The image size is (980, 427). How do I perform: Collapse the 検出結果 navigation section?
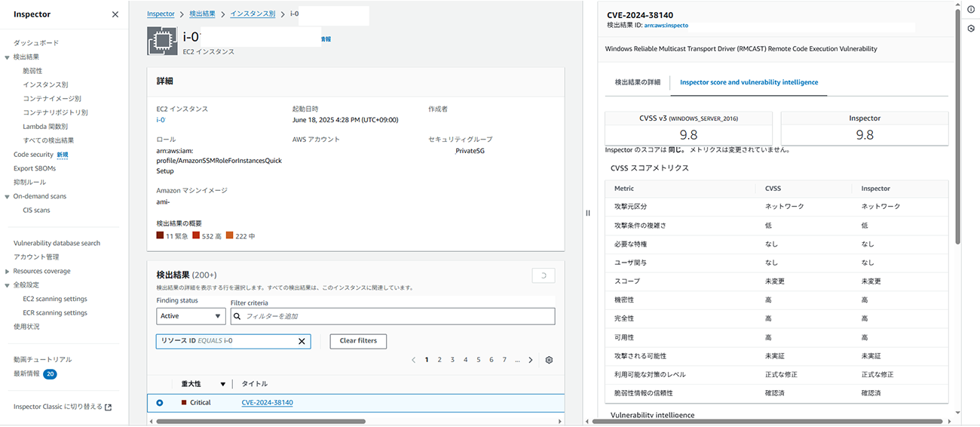pos(8,57)
